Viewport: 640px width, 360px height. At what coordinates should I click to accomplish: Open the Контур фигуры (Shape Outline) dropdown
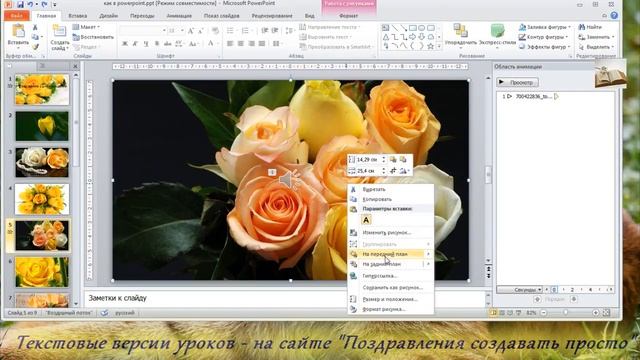tap(544, 37)
